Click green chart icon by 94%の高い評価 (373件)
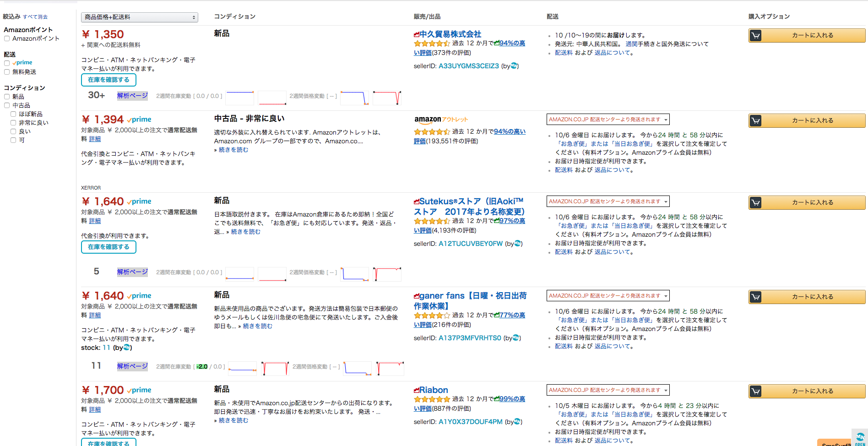This screenshot has height=446, width=868. 497,43
